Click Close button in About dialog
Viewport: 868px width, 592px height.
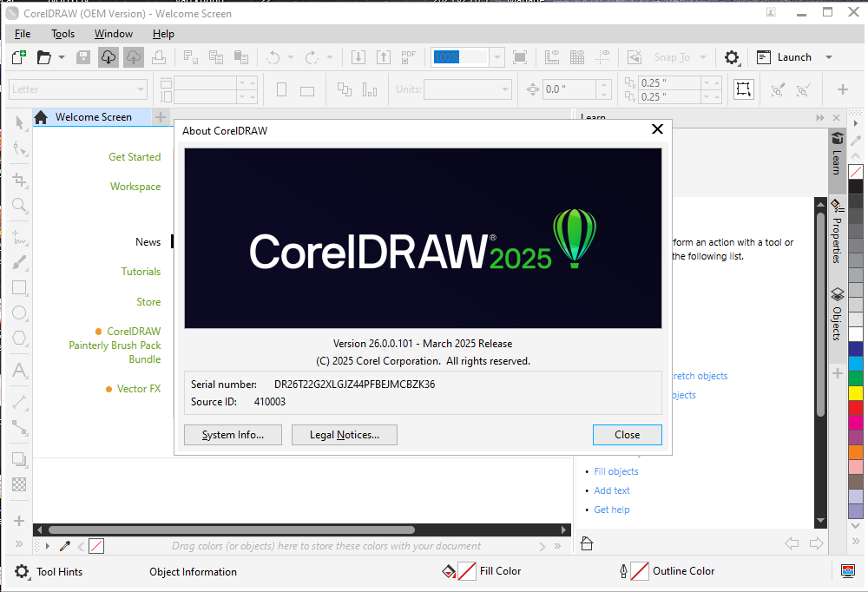tap(628, 435)
